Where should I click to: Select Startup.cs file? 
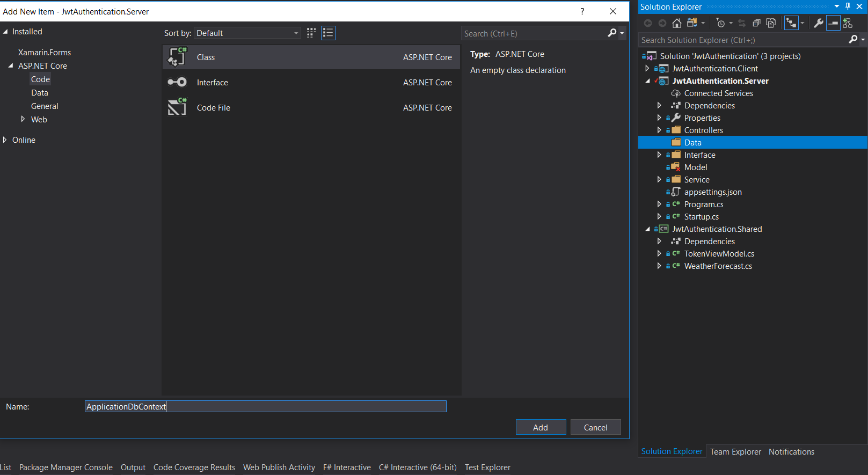701,216
